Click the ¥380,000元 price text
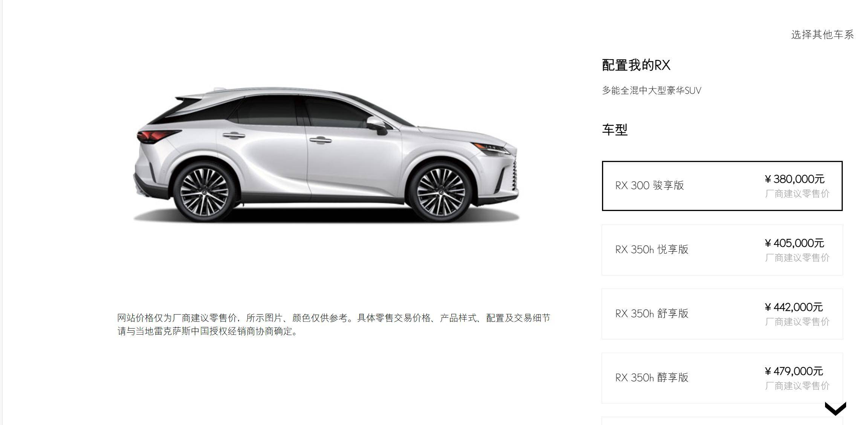Viewport: 868px width, 425px height. (x=795, y=179)
